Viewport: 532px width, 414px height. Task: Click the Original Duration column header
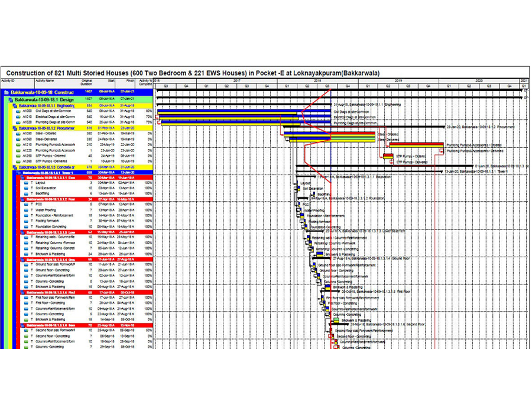86,83
